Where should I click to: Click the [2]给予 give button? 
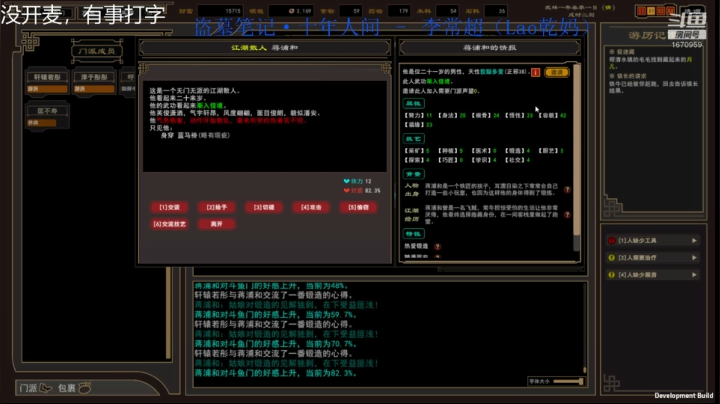217,208
